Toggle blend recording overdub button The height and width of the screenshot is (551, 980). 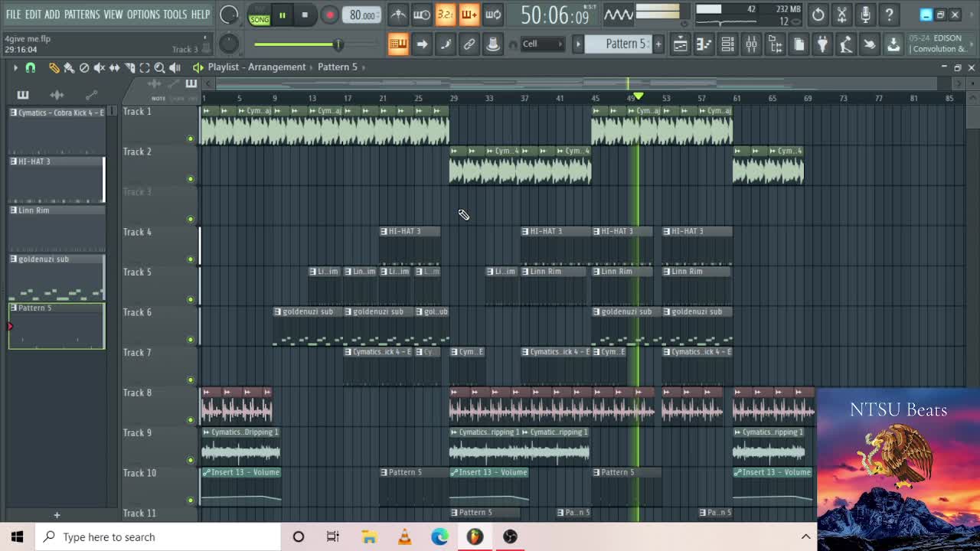(469, 15)
